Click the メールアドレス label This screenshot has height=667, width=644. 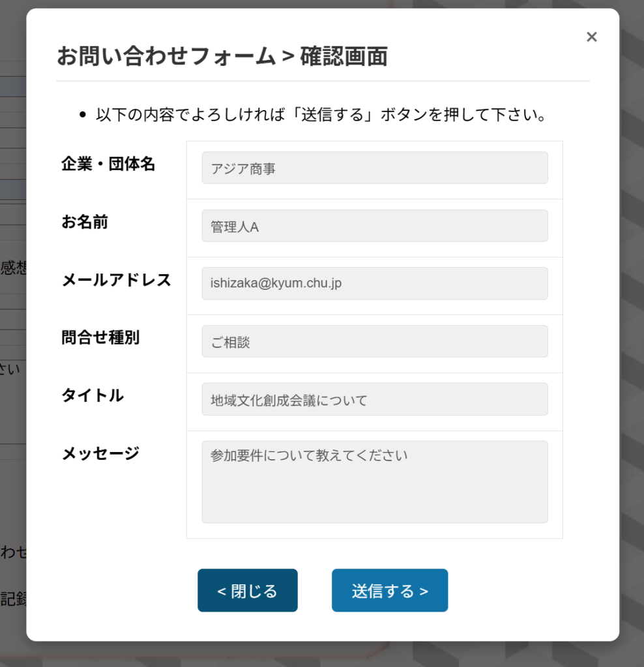click(116, 280)
